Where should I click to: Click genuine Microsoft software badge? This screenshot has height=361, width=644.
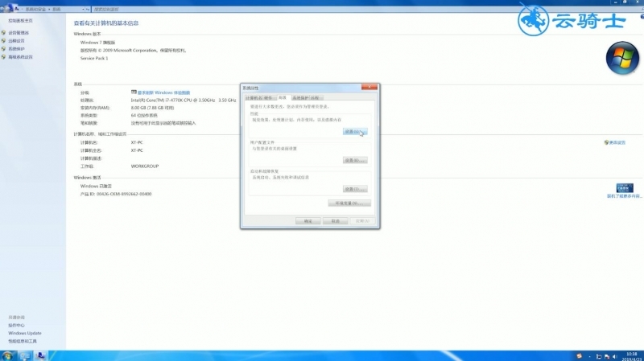[x=625, y=188]
